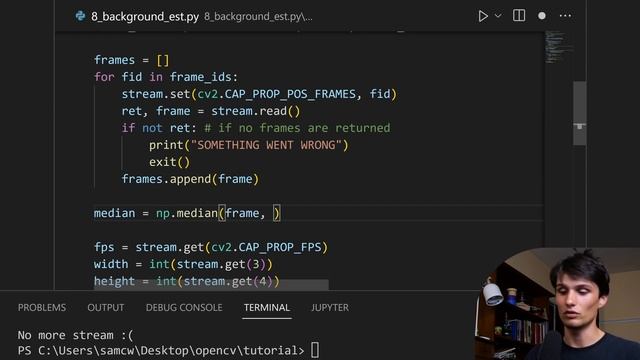Click the code minimap preview
The width and height of the screenshot is (640, 360).
558,47
